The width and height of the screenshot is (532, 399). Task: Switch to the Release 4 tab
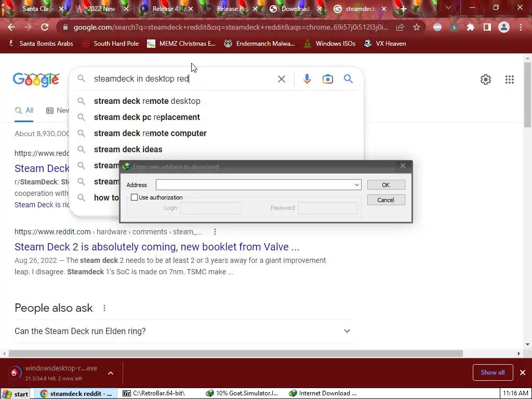pyautogui.click(x=166, y=9)
